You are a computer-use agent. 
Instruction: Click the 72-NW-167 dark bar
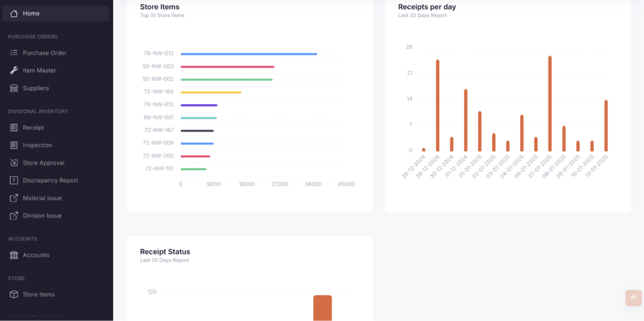click(x=197, y=131)
